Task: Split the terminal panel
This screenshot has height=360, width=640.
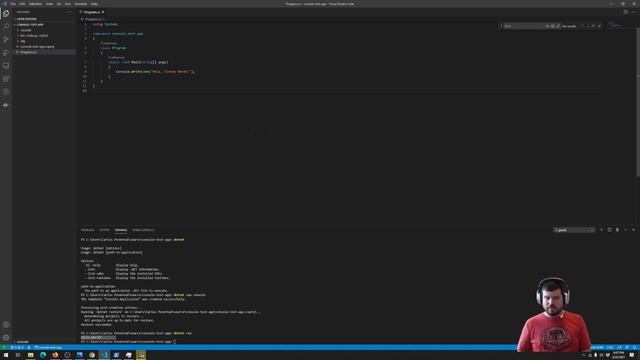Action: pyautogui.click(x=609, y=230)
